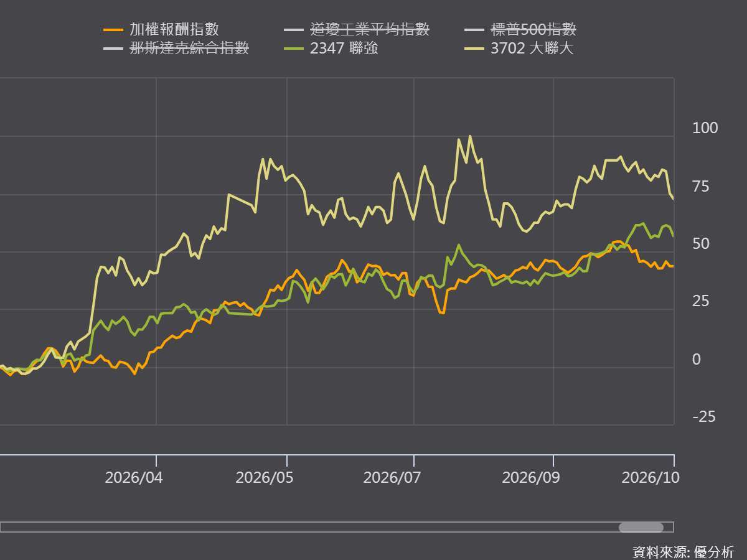The width and height of the screenshot is (747, 560).
Task: Click the highest peak of the 3702 大聯大 line
Action: pyautogui.click(x=470, y=136)
